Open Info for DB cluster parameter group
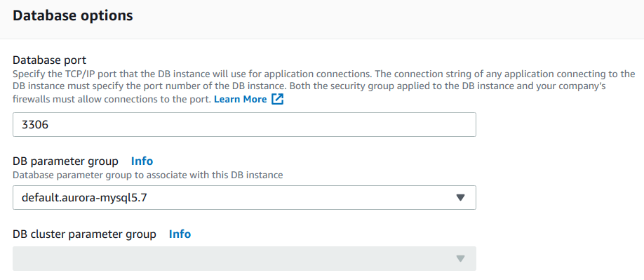Screen dimensions: 644x280 [x=180, y=234]
